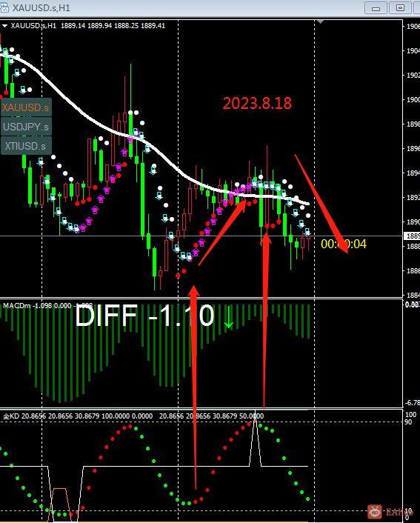This screenshot has width=420, height=523.
Task: Click the large red downward trend arrow
Action: (x=321, y=204)
